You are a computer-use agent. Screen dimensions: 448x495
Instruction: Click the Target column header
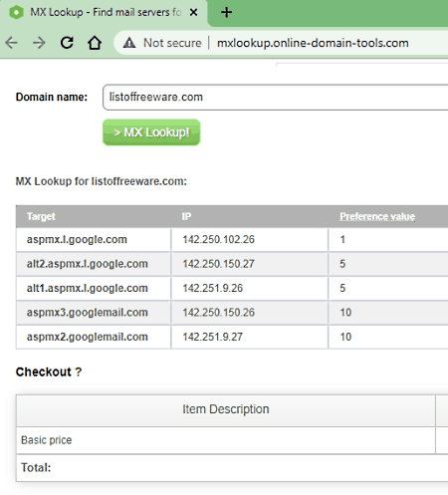(41, 216)
